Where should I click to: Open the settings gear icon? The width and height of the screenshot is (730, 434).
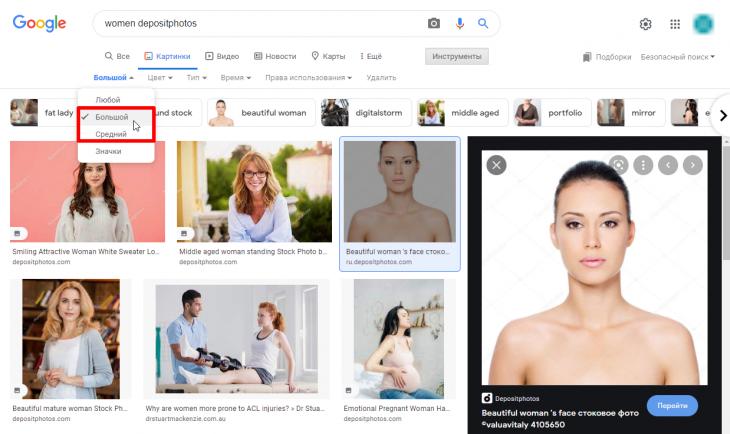pos(645,24)
